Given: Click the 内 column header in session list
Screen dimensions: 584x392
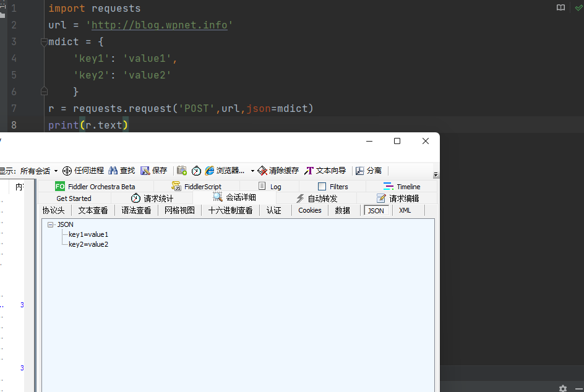Looking at the screenshot, I should 19,187.
